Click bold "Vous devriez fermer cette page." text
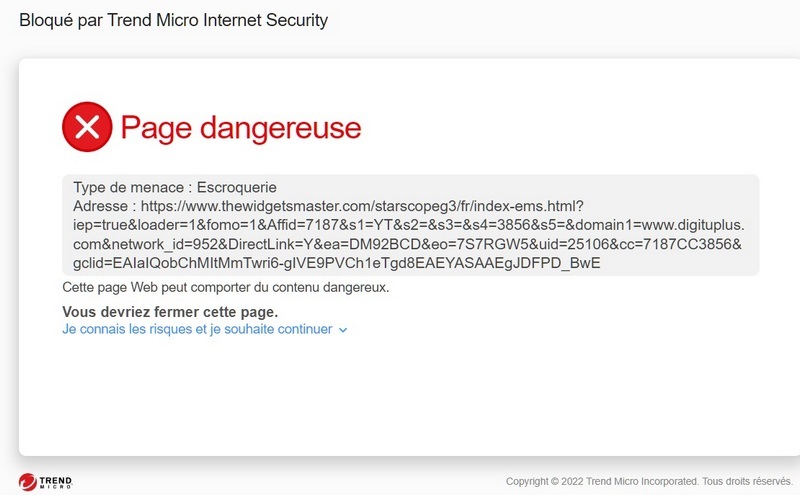The width and height of the screenshot is (800, 495). (170, 312)
